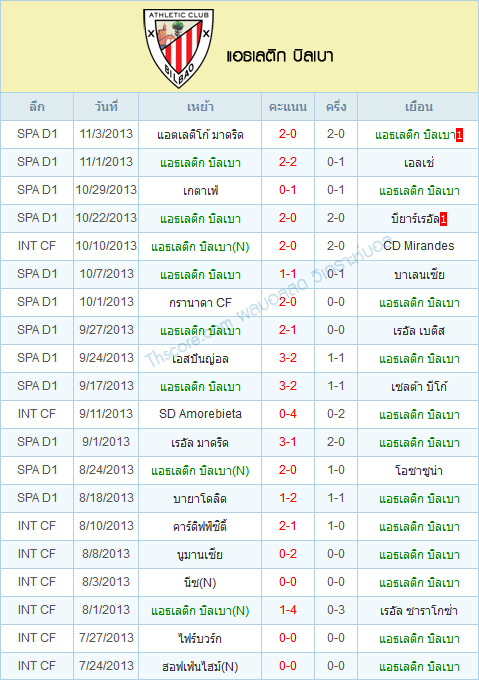Click the date 11/1/2013
The width and height of the screenshot is (479, 680).
(106, 162)
